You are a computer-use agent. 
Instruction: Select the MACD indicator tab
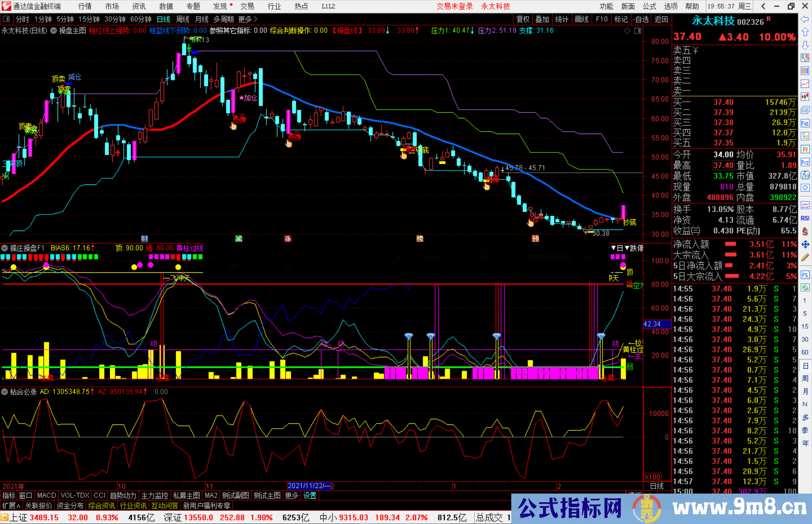coord(47,495)
